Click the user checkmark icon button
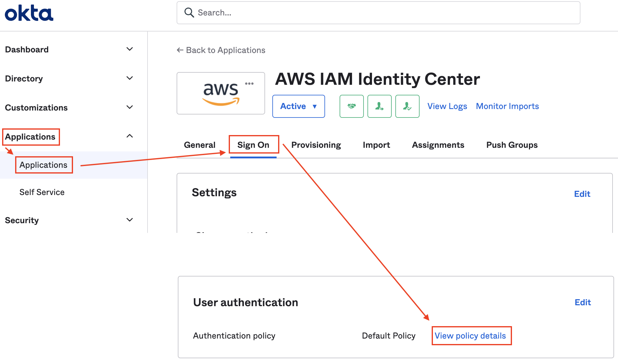Image resolution: width=618 pixels, height=364 pixels. coord(407,106)
